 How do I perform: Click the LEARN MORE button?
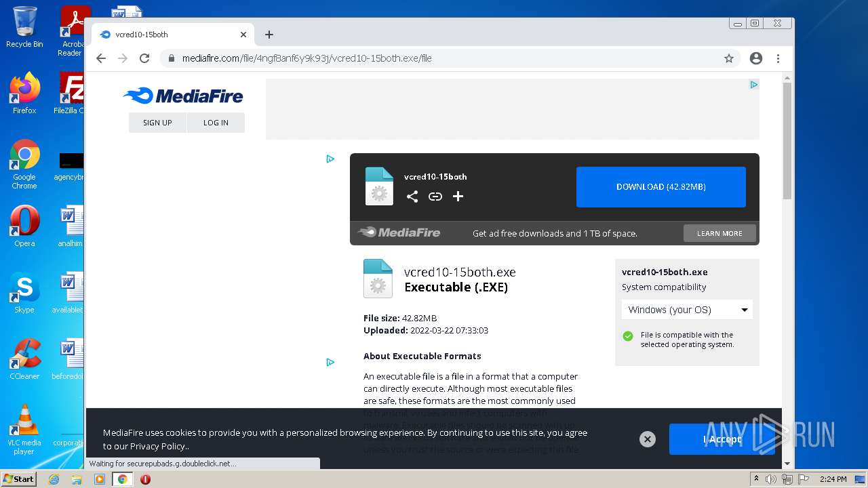click(719, 233)
